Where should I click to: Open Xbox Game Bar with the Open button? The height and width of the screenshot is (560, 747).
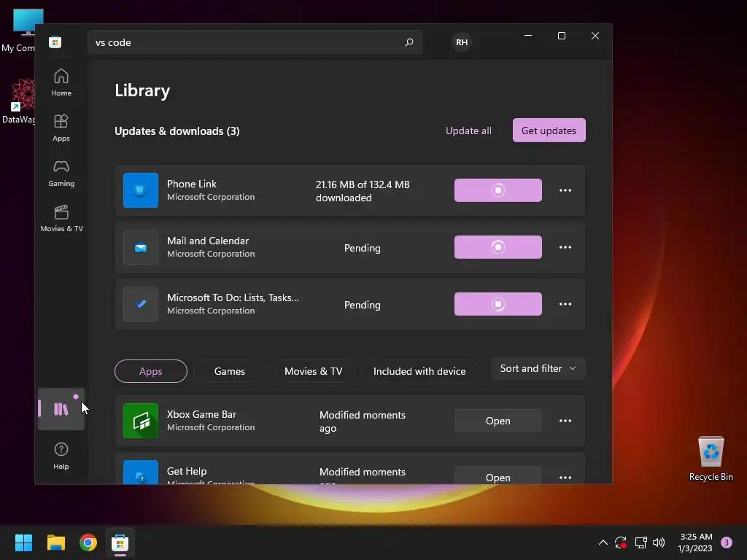498,421
